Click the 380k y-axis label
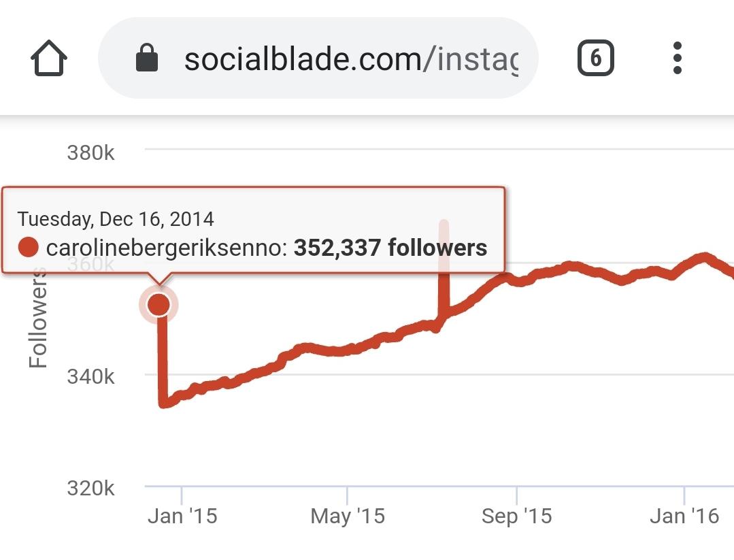 tap(90, 152)
